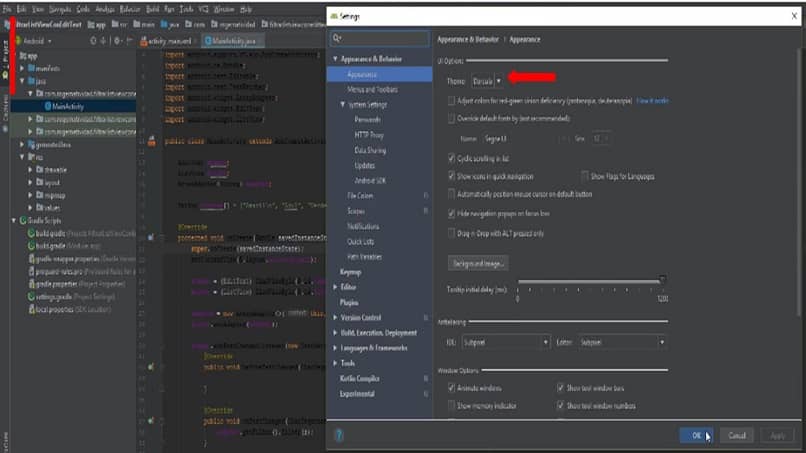Open the Editor antialiasing dropdown
This screenshot has height=453, width=806.
621,342
